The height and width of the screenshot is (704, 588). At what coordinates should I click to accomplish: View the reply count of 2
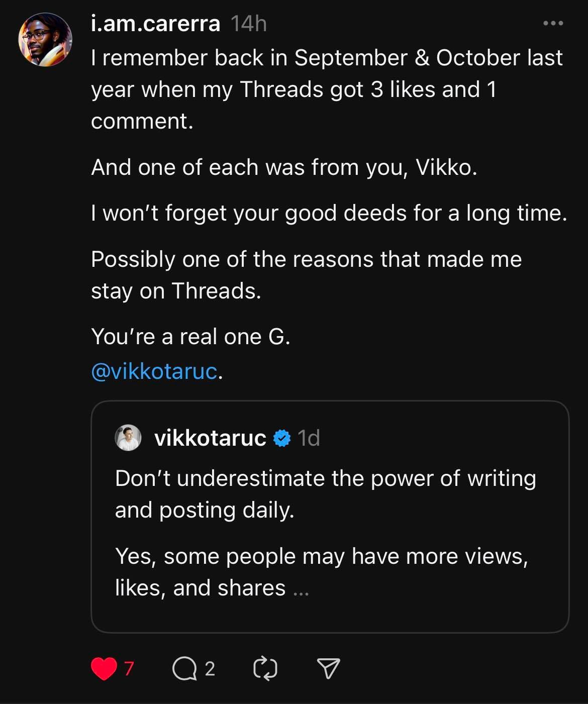click(210, 669)
